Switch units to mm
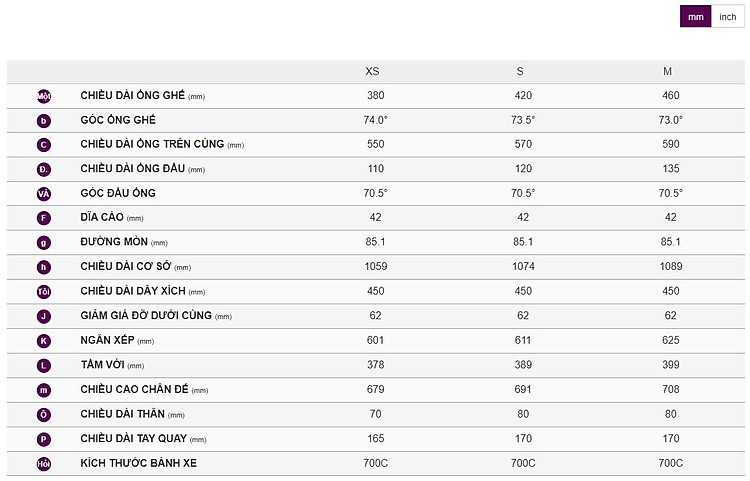 695,17
